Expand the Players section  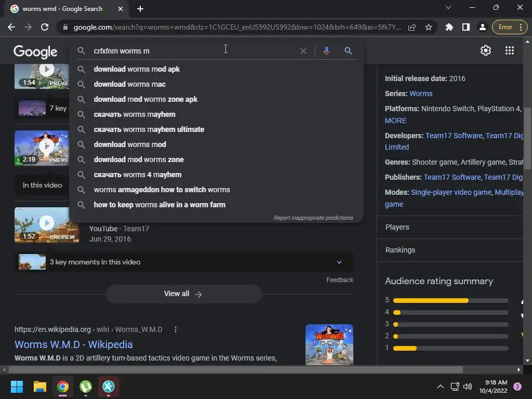click(x=450, y=228)
